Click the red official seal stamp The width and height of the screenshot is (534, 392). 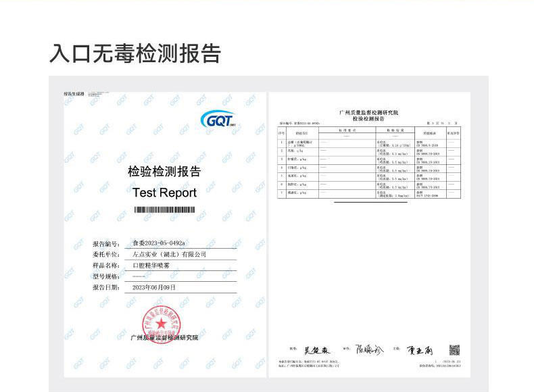(162, 324)
